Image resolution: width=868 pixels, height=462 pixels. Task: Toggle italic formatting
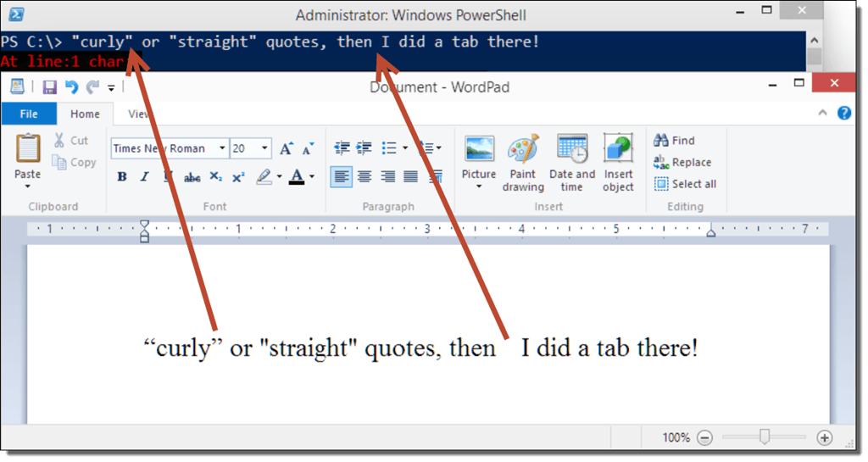pyautogui.click(x=144, y=176)
